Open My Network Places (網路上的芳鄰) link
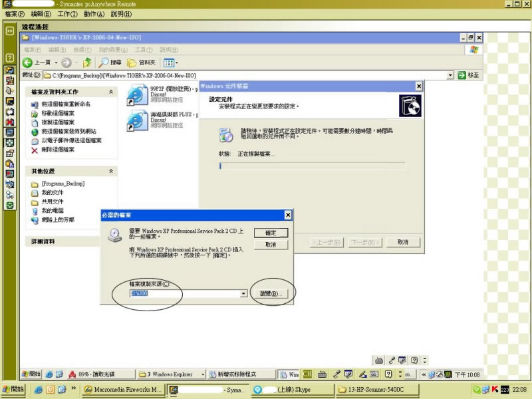This screenshot has width=532, height=399. 58,220
